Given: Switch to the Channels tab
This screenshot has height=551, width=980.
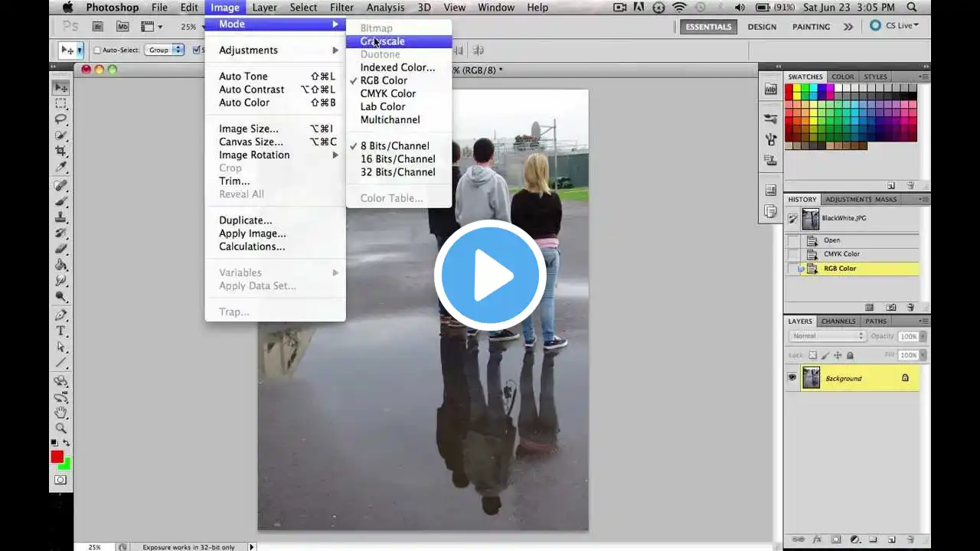Looking at the screenshot, I should (838, 321).
